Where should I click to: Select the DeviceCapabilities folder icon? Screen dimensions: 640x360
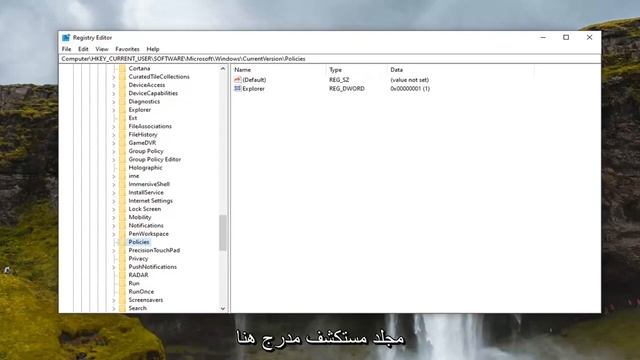pyautogui.click(x=122, y=93)
